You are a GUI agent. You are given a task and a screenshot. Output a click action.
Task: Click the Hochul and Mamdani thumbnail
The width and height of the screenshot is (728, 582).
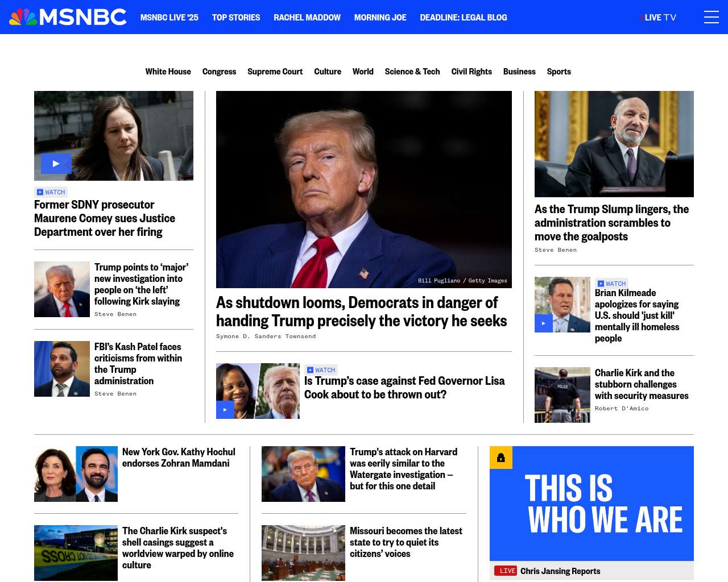(76, 474)
